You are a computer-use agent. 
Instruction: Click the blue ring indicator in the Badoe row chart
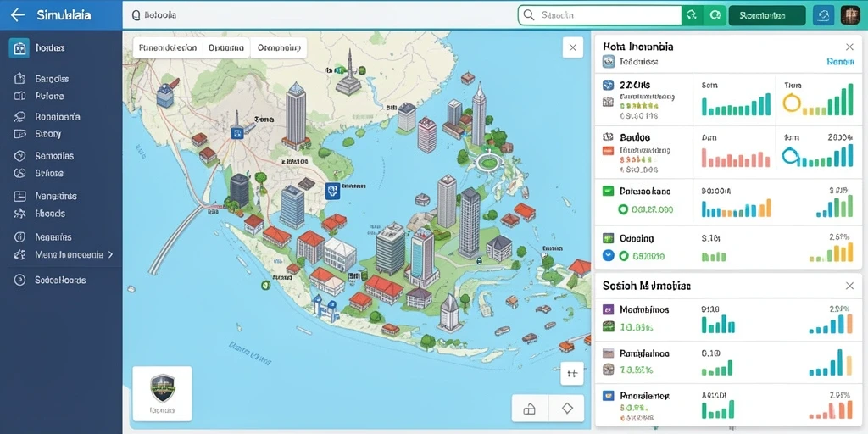[x=791, y=157]
